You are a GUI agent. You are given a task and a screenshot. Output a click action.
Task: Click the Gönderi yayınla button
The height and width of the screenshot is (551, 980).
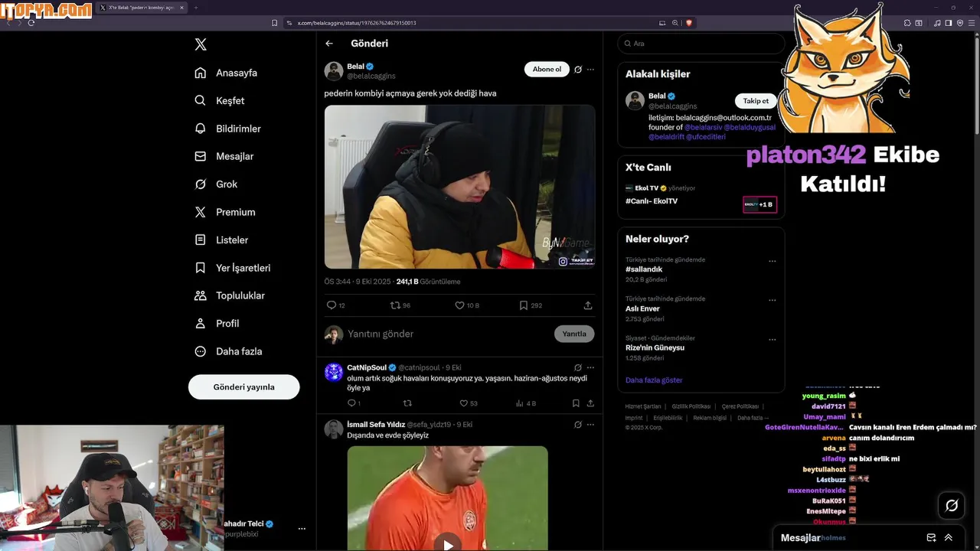click(x=243, y=387)
